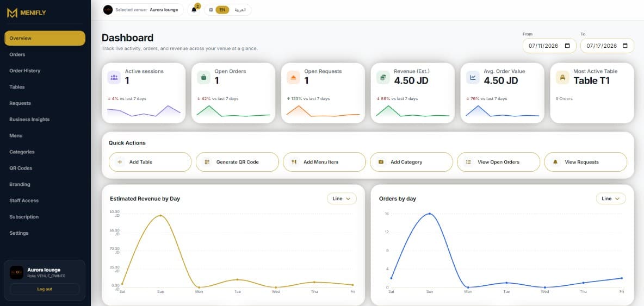Open Orders in sidebar
The height and width of the screenshot is (306, 644).
tap(45, 54)
